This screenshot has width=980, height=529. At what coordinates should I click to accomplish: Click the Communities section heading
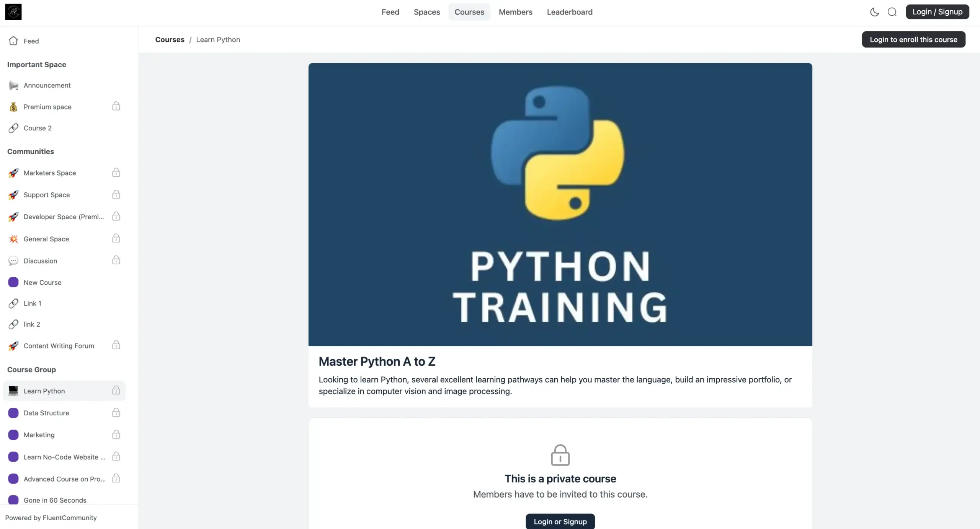31,151
